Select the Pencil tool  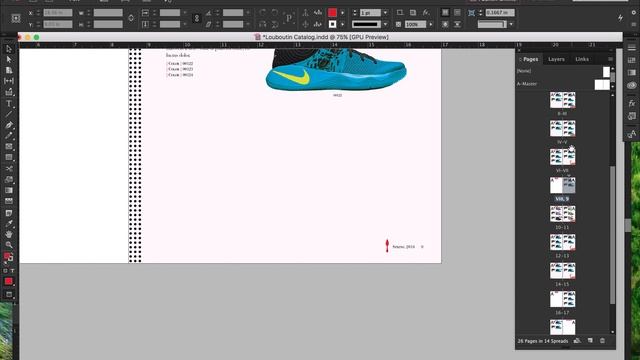coord(9,136)
